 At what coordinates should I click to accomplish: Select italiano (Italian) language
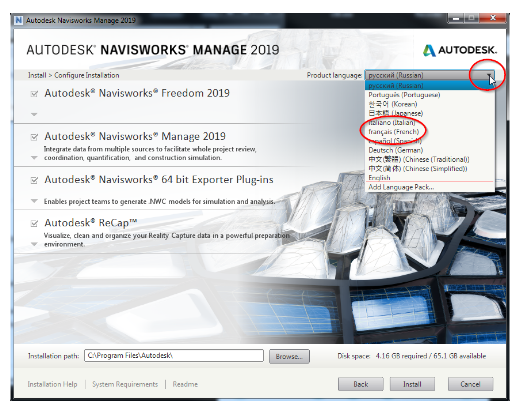click(x=430, y=123)
